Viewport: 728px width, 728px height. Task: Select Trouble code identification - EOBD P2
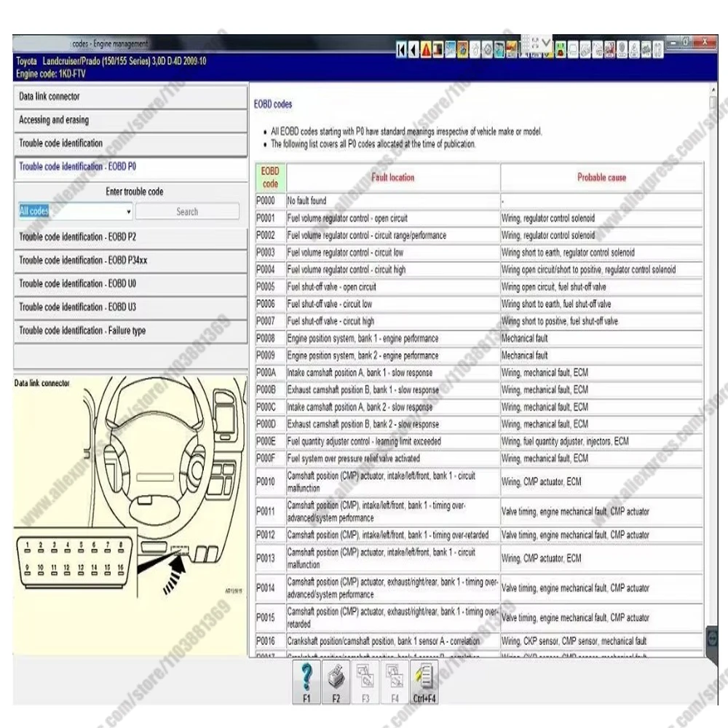130,237
